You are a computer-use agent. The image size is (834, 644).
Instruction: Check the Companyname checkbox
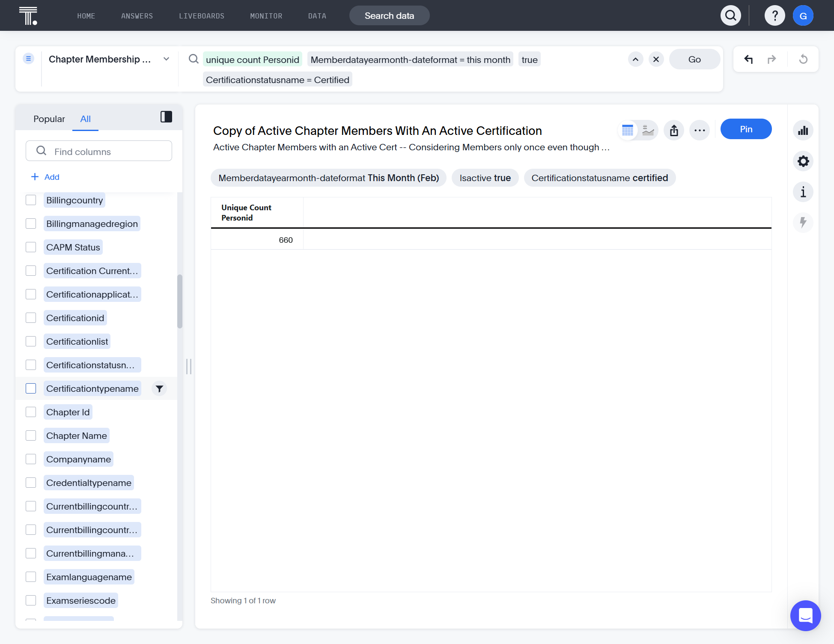point(31,459)
